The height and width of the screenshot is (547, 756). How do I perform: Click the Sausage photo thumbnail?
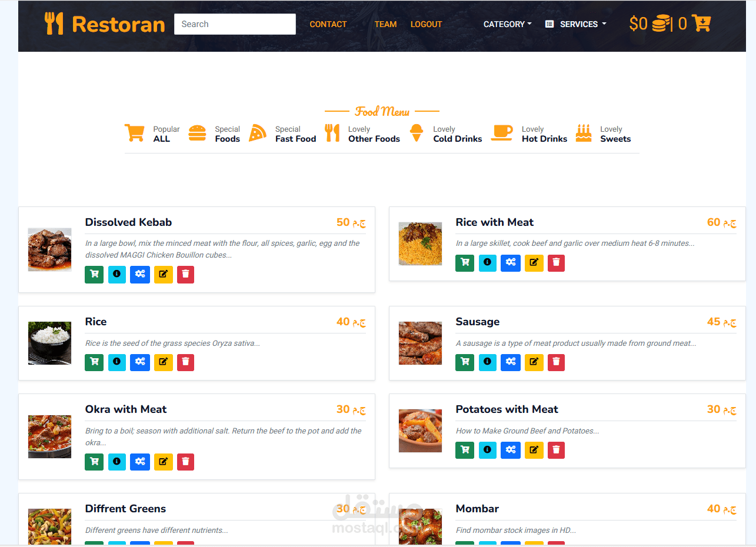[420, 343]
